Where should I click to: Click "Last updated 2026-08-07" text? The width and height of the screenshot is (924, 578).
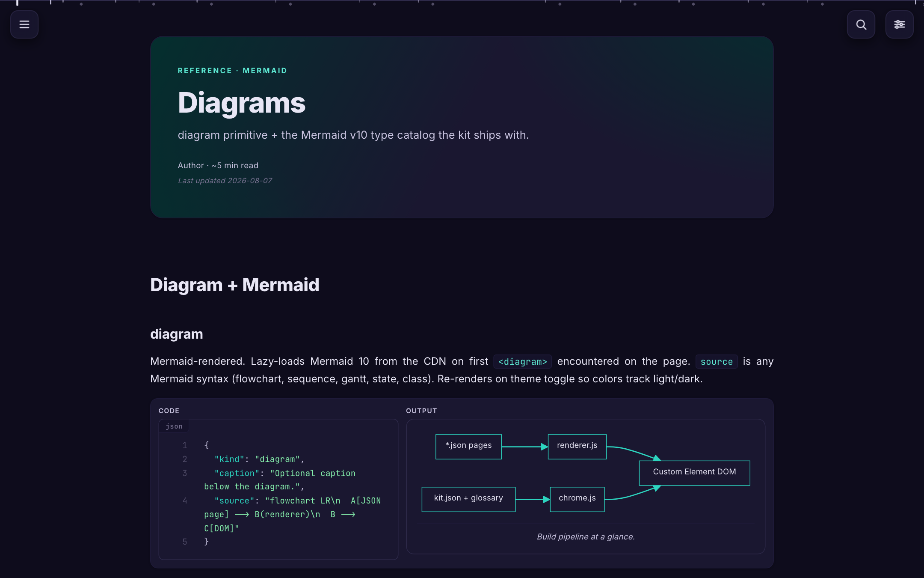(225, 181)
